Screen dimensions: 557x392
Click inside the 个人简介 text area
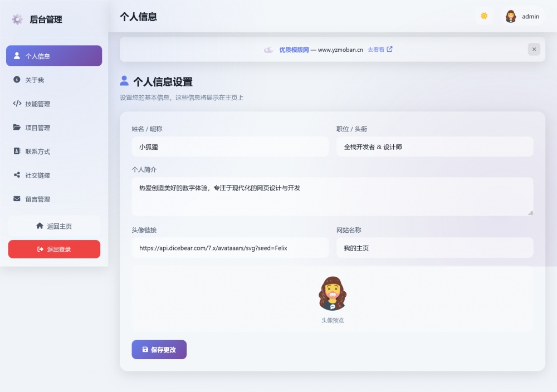(x=332, y=196)
